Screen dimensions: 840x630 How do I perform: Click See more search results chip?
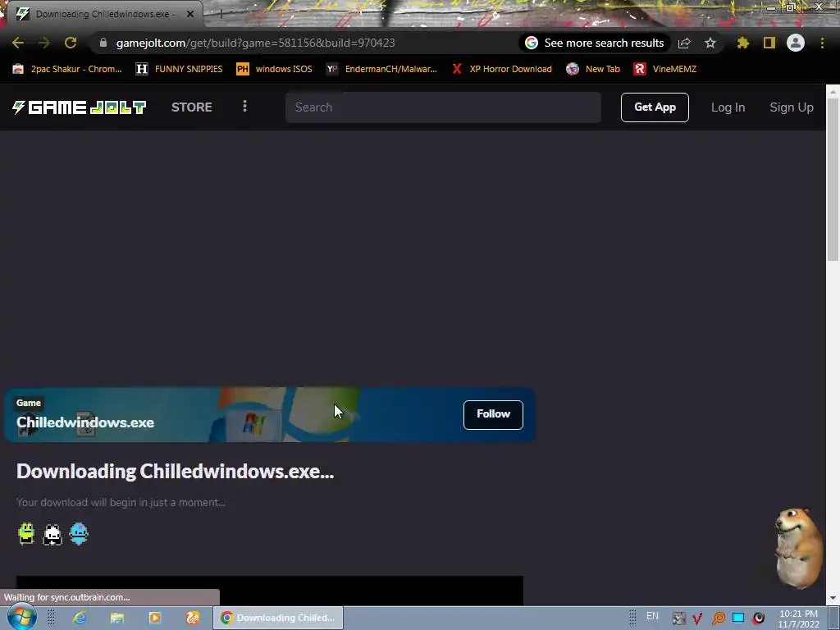(x=595, y=43)
